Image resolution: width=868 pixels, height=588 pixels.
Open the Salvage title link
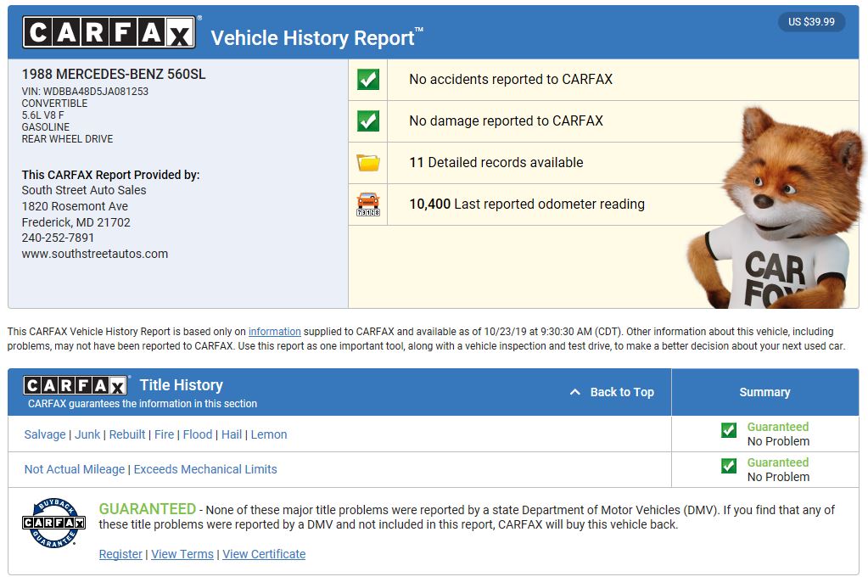(x=45, y=434)
